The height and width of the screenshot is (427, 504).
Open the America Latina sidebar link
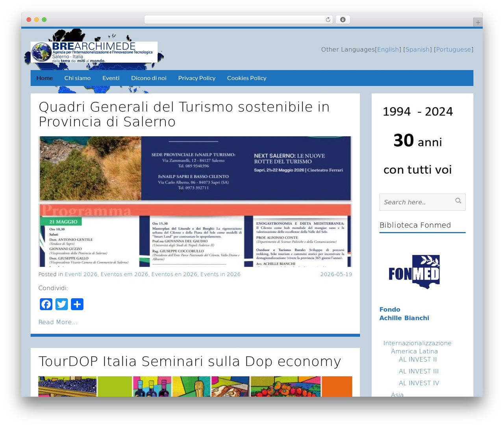(x=414, y=351)
